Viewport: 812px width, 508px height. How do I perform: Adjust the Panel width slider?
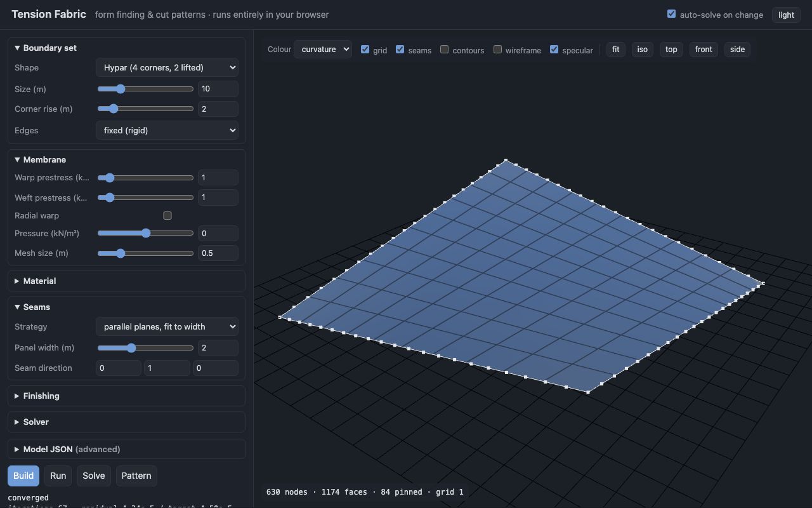click(145, 347)
